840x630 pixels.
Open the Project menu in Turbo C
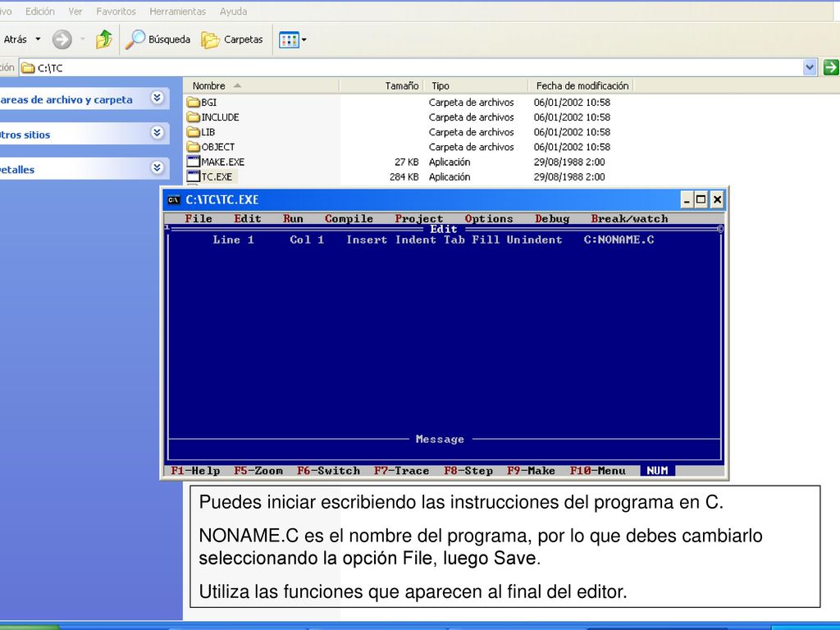pyautogui.click(x=419, y=218)
